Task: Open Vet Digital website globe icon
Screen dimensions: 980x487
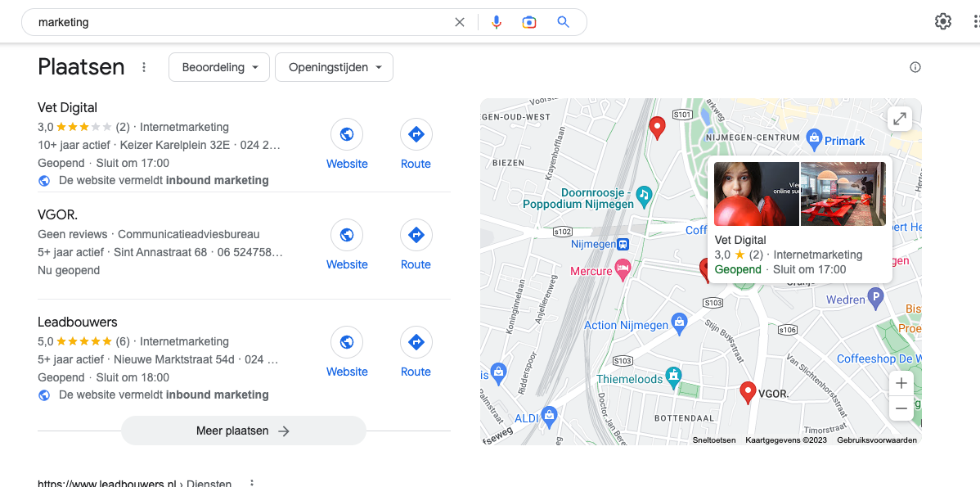Action: tap(347, 134)
